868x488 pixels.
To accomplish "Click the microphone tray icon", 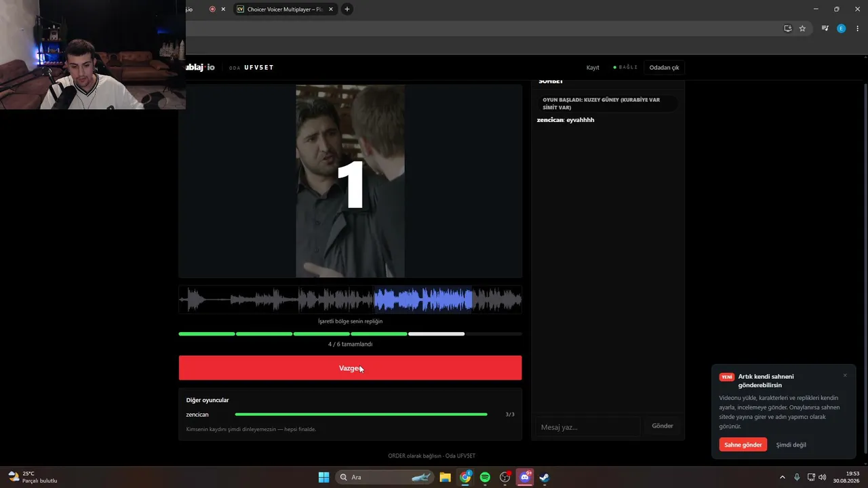I will tap(797, 477).
